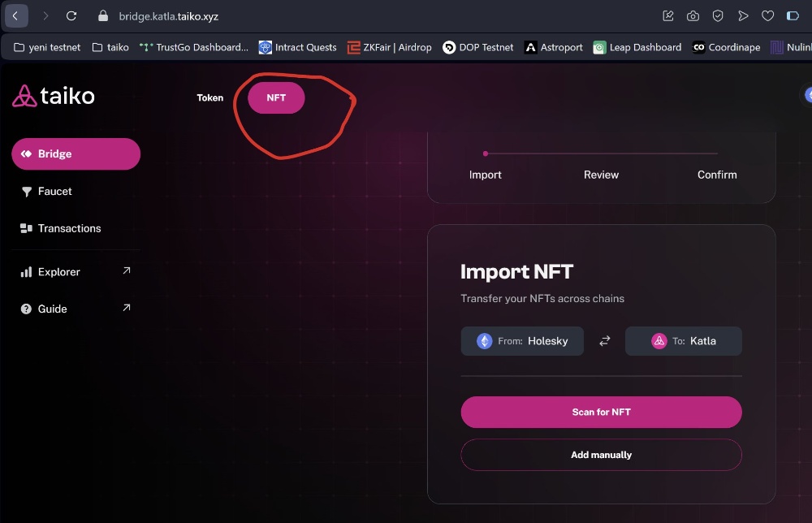The height and width of the screenshot is (523, 812).
Task: Open ZKFair Airdrop bookmark
Action: [390, 47]
